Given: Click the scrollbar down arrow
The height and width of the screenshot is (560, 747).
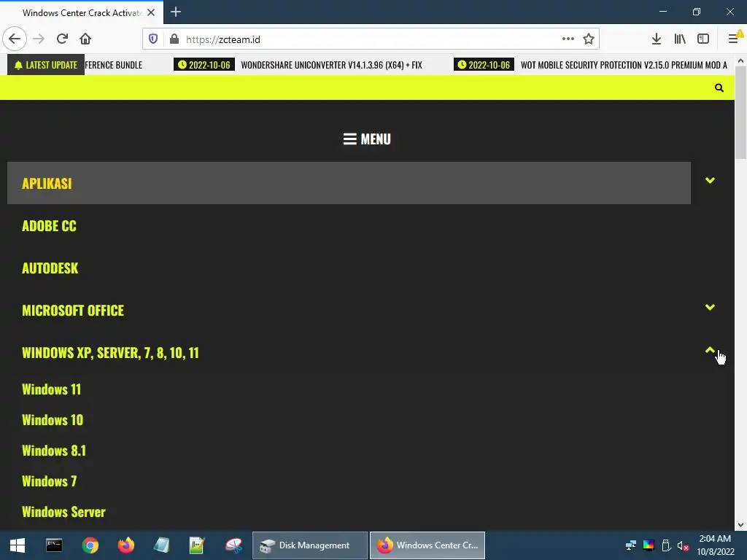Looking at the screenshot, I should tap(740, 525).
